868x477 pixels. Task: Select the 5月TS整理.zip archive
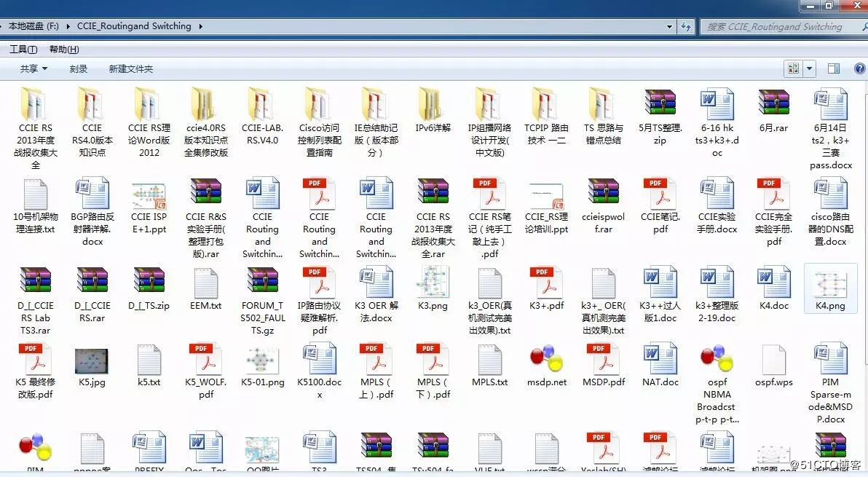660,117
